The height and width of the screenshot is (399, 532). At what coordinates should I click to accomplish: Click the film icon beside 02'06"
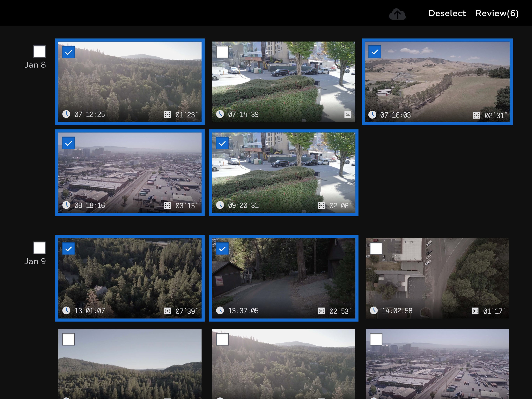pos(321,206)
